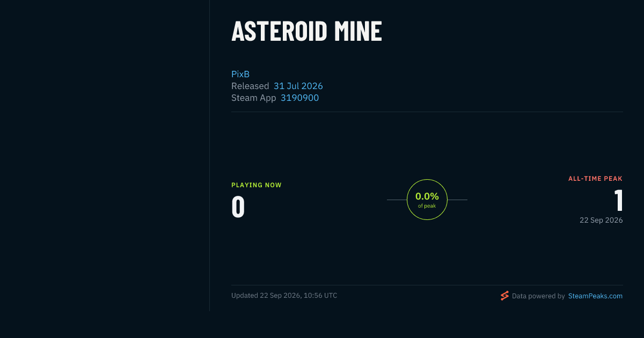644x338 pixels.
Task: Click the line left of peak circle
Action: (x=397, y=200)
